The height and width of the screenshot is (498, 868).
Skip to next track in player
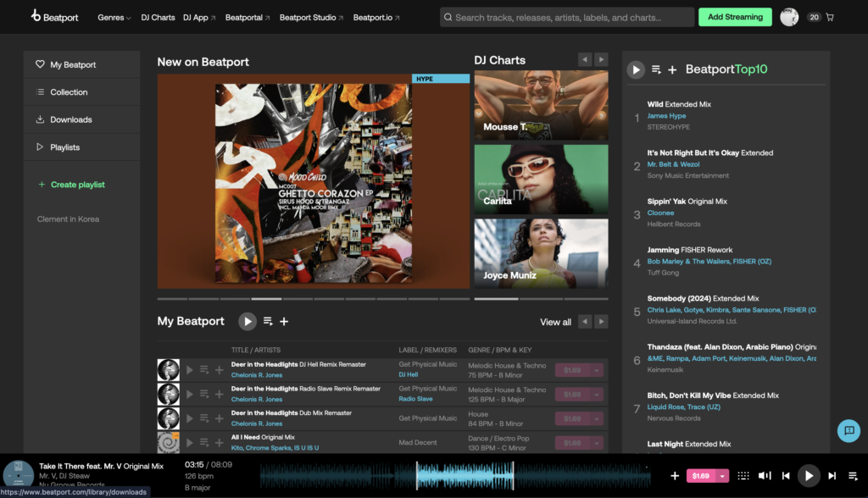point(832,476)
